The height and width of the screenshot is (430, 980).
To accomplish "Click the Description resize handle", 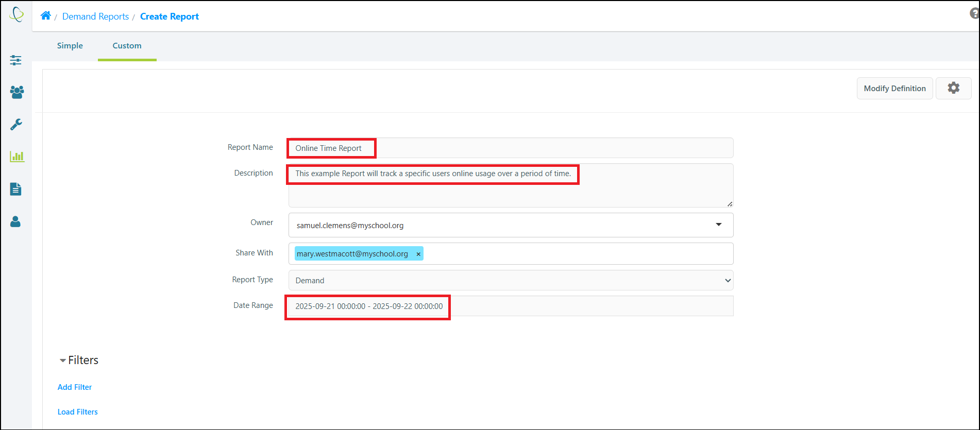I will coord(730,204).
